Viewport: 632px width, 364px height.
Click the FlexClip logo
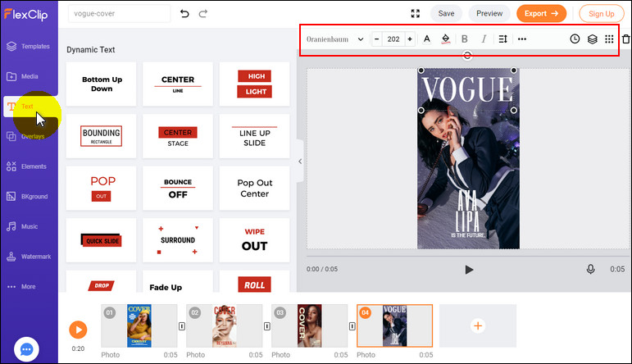tap(25, 15)
